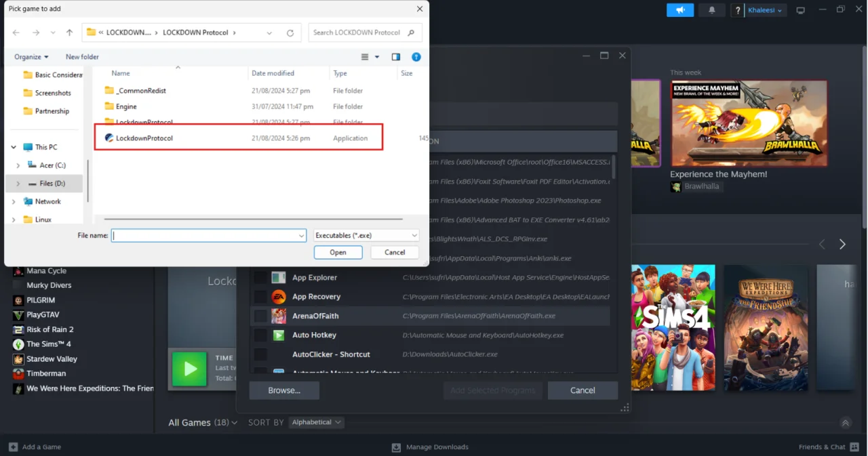This screenshot has height=456, width=868.
Task: Cancel the Add Non-Steam Game dialog
Action: point(583,390)
